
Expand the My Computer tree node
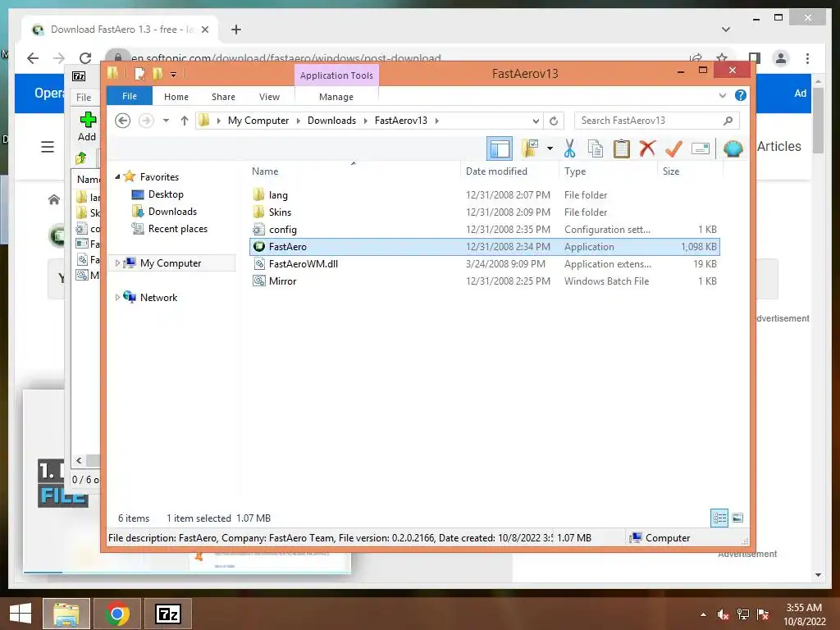click(117, 263)
